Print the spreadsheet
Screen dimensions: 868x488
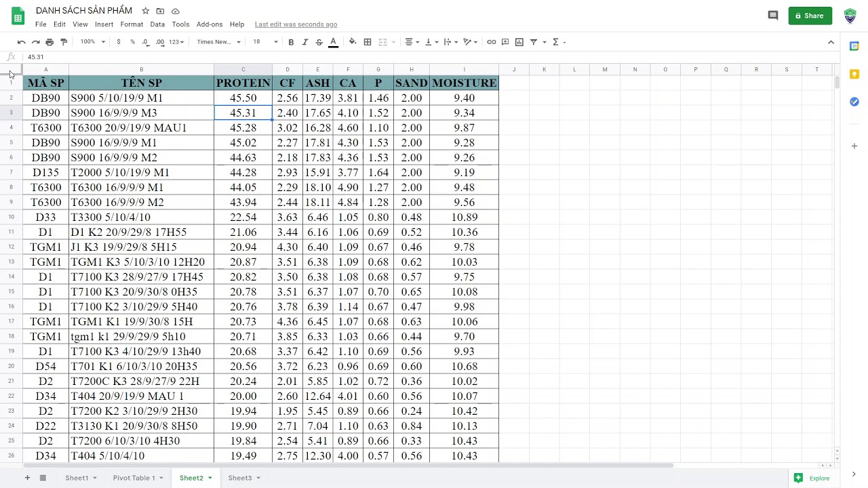pos(50,42)
